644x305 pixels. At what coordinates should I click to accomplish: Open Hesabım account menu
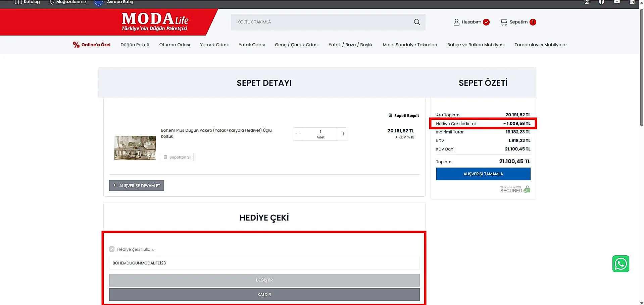(471, 22)
